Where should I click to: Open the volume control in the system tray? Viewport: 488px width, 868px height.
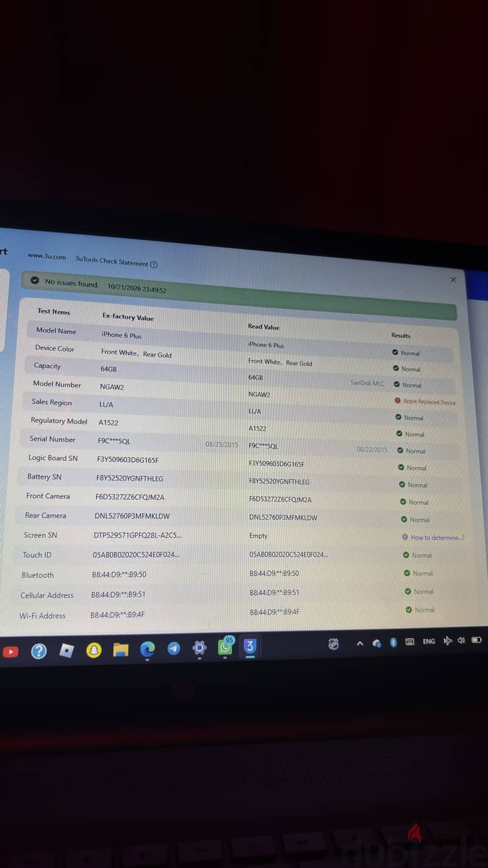tap(461, 640)
